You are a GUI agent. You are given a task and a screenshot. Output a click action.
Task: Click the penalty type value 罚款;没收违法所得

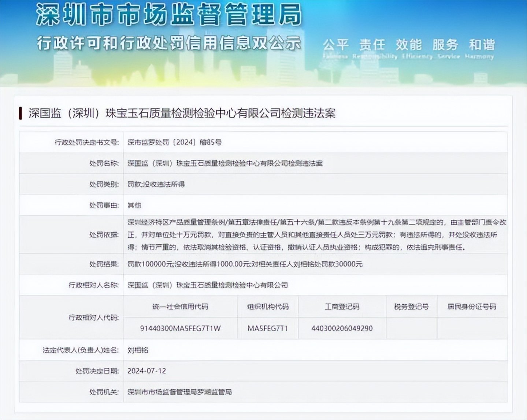(156, 184)
